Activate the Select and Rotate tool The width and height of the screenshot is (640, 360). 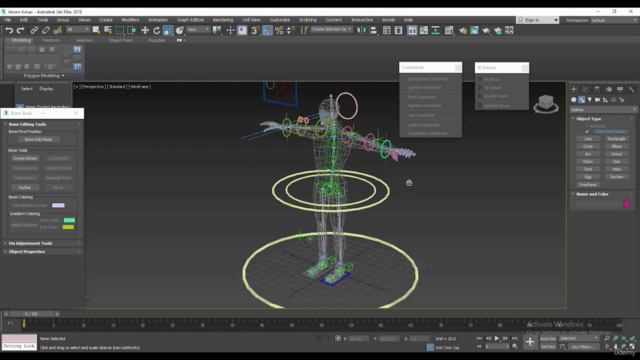[156, 30]
